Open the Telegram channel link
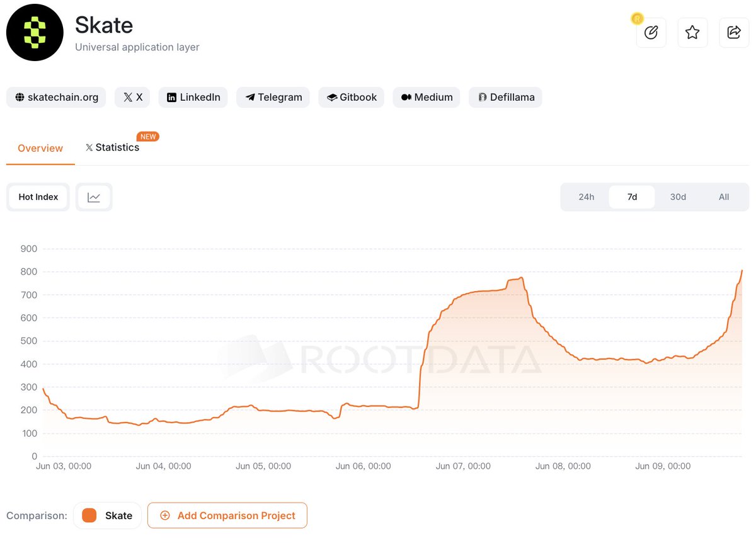This screenshot has width=756, height=543. click(273, 97)
